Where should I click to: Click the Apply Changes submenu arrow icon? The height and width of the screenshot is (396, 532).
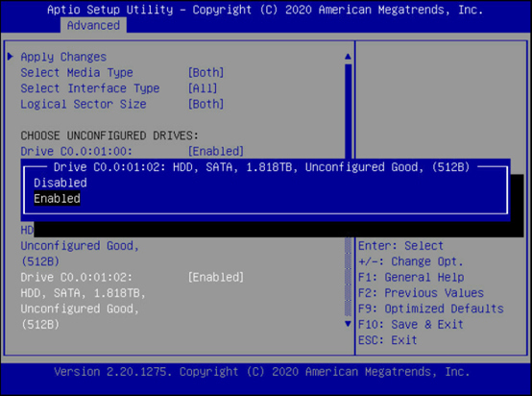click(x=11, y=57)
